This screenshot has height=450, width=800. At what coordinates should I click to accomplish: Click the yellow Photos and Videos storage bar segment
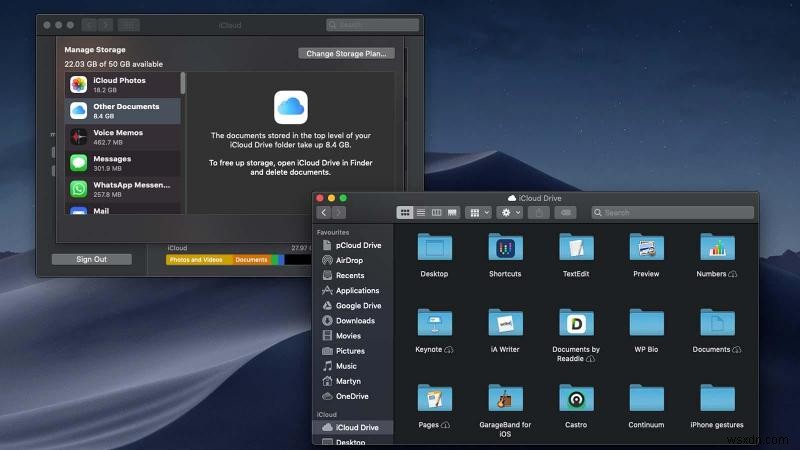coord(198,260)
